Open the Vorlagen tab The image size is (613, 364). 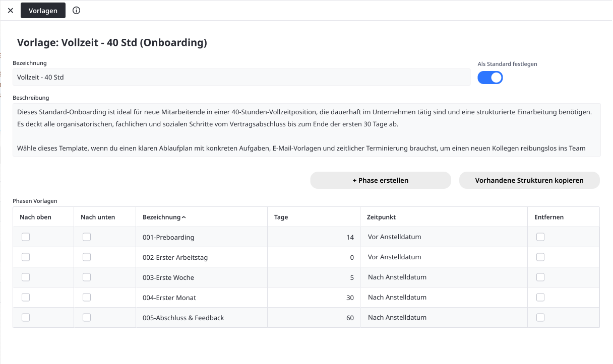click(43, 11)
